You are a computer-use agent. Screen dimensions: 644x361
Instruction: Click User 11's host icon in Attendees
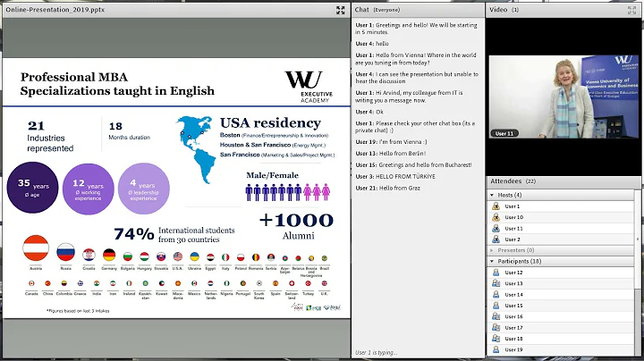click(x=496, y=228)
